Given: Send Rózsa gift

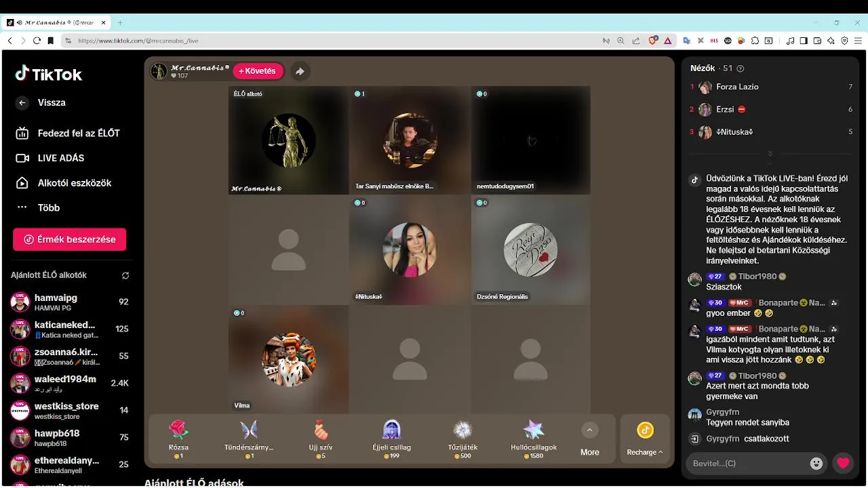Looking at the screenshot, I should tap(178, 439).
